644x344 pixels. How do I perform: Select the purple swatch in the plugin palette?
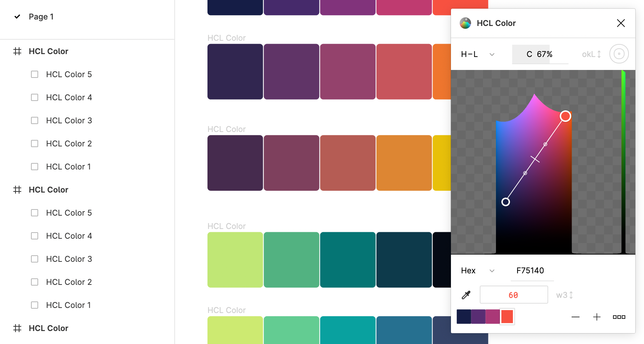(478, 317)
